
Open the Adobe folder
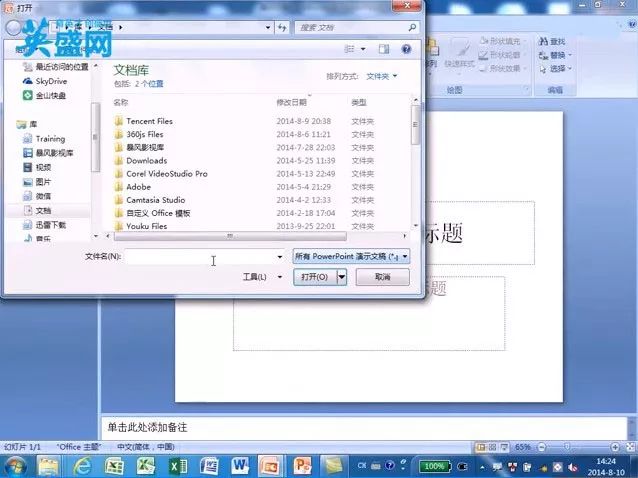click(x=138, y=187)
